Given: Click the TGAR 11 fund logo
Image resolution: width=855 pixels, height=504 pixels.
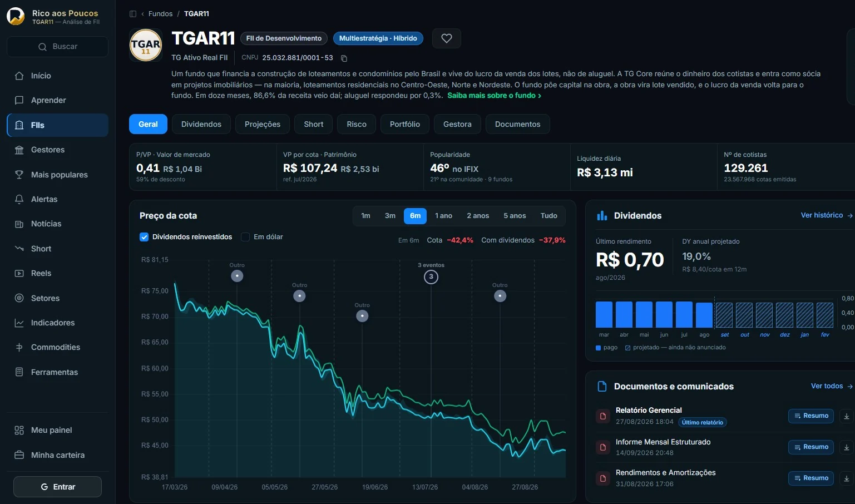Looking at the screenshot, I should (146, 45).
